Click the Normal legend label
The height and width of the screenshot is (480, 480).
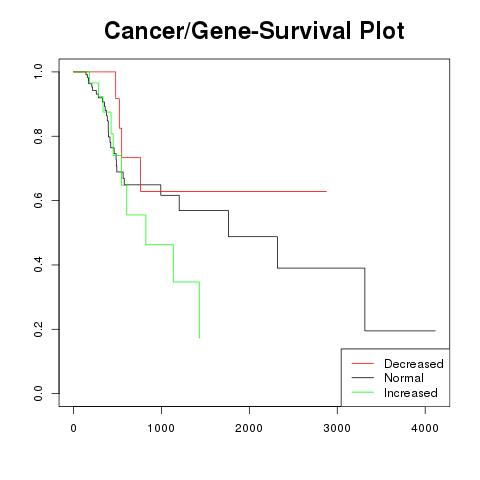[404, 378]
